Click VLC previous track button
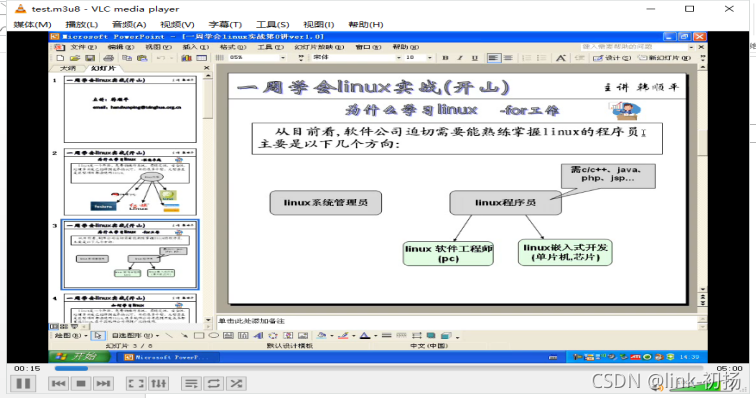The width and height of the screenshot is (756, 399). point(59,384)
